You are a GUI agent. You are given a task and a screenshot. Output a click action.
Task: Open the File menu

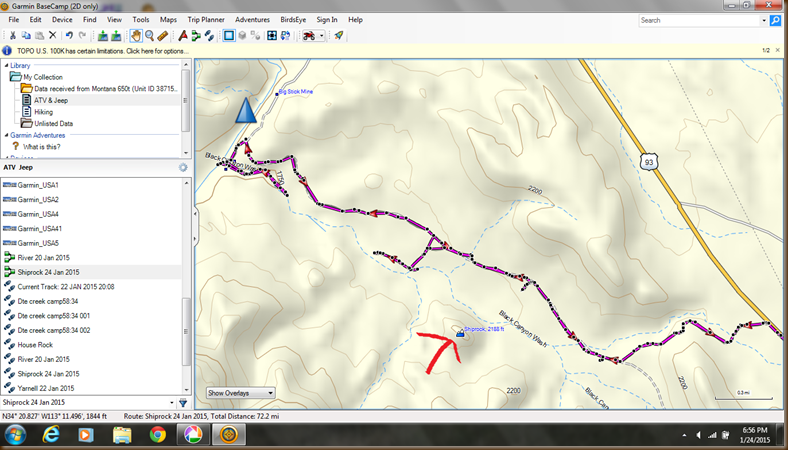(x=14, y=20)
